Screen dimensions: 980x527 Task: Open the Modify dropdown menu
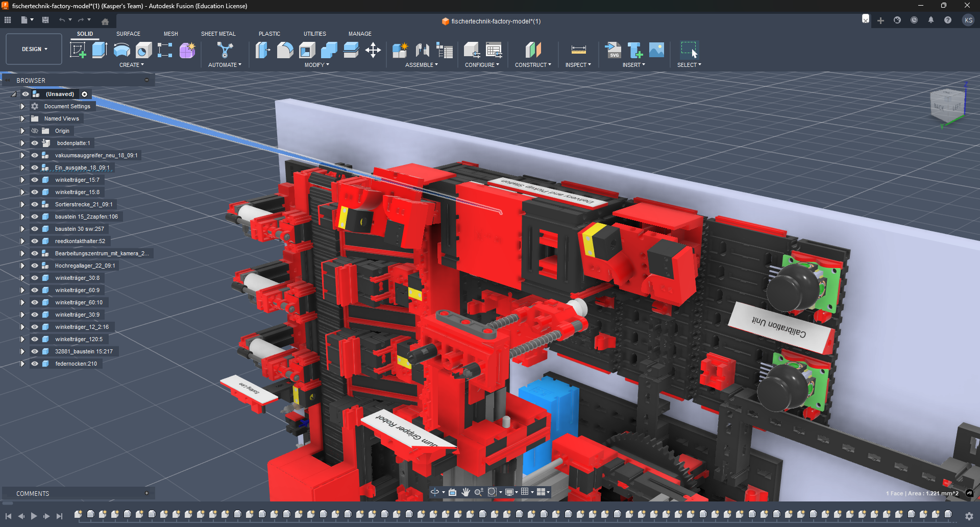click(316, 65)
